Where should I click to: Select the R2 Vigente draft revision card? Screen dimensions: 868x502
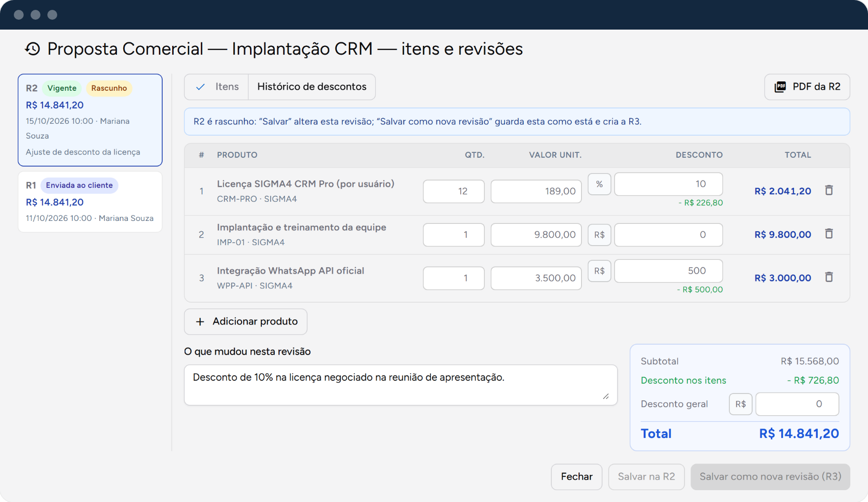pyautogui.click(x=90, y=120)
